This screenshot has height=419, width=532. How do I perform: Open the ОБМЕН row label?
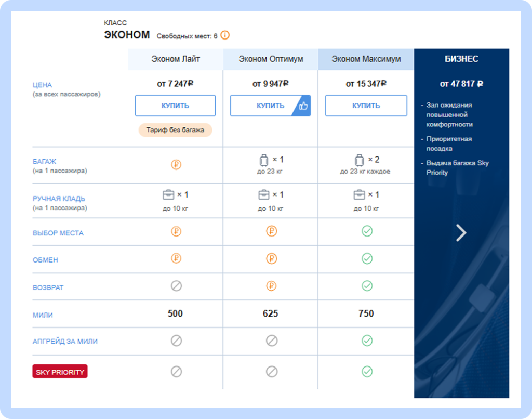(45, 260)
